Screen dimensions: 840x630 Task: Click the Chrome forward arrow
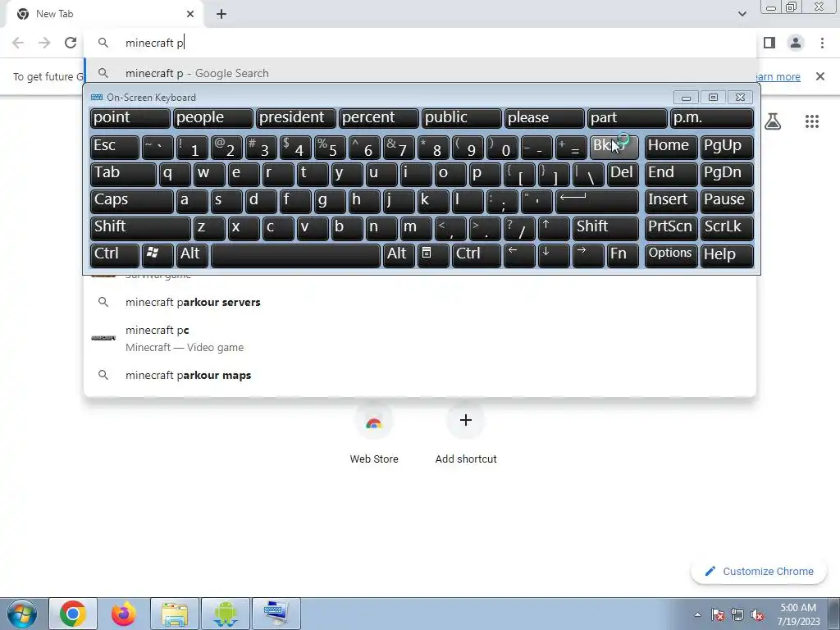click(x=44, y=43)
